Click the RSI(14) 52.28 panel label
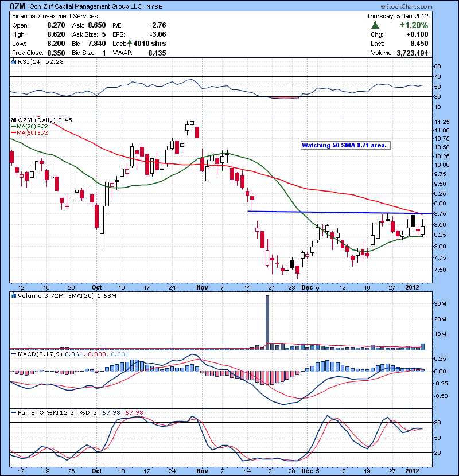459x476 pixels. tap(41, 61)
